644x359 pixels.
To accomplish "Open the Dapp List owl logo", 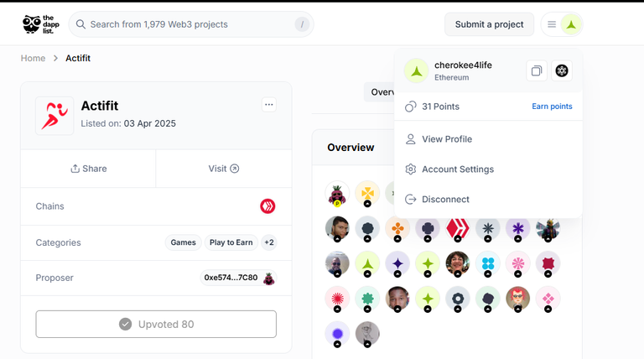I will coord(40,24).
